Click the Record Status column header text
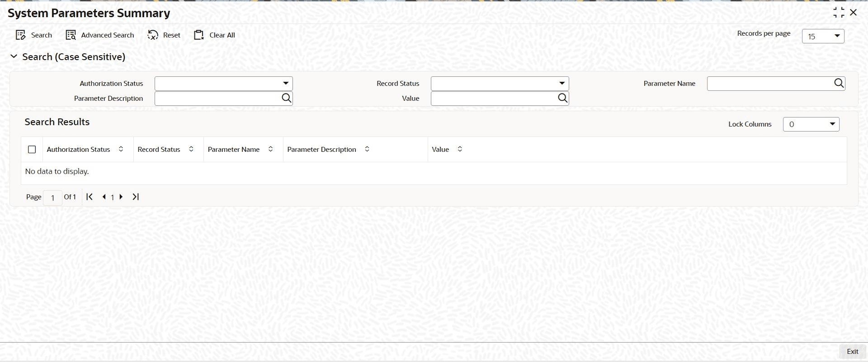 point(159,150)
